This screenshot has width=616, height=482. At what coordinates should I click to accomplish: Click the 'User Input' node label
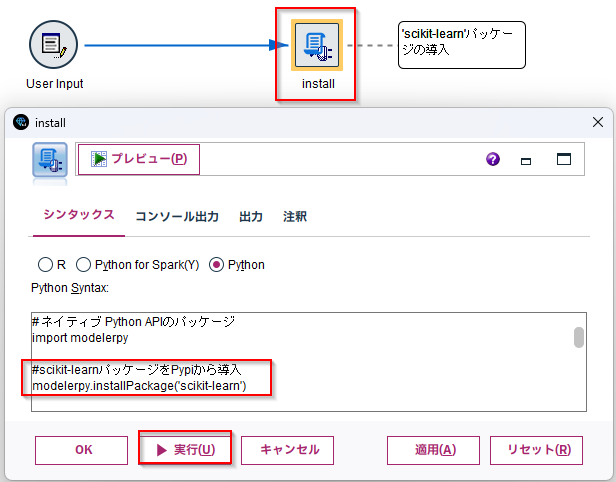55,84
